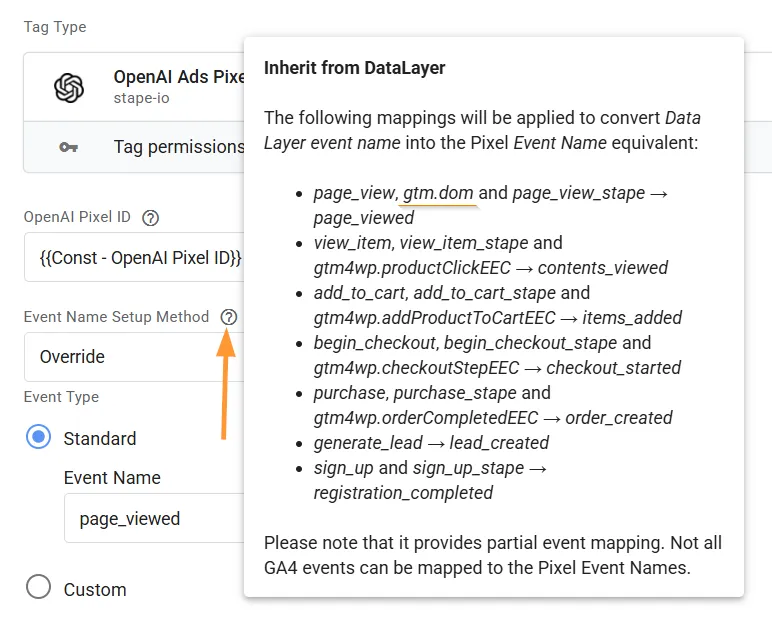This screenshot has height=620, width=772.
Task: Click the stape-io publisher label
Action: pos(141,98)
